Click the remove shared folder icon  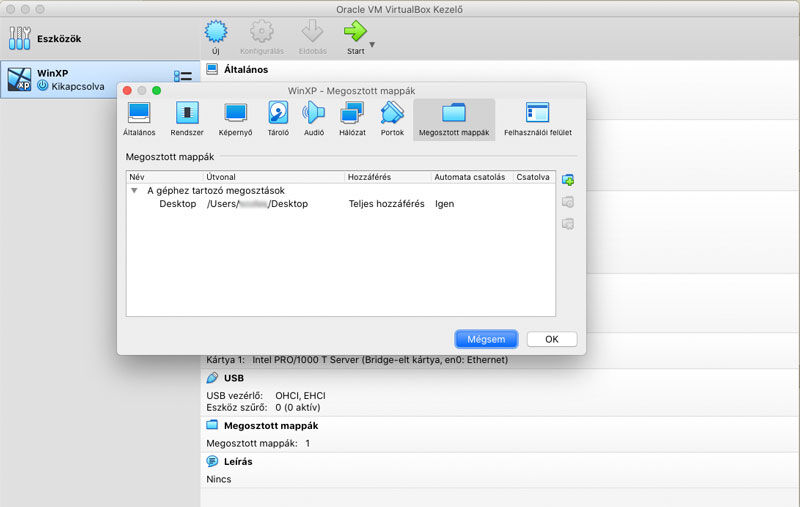pyautogui.click(x=568, y=224)
